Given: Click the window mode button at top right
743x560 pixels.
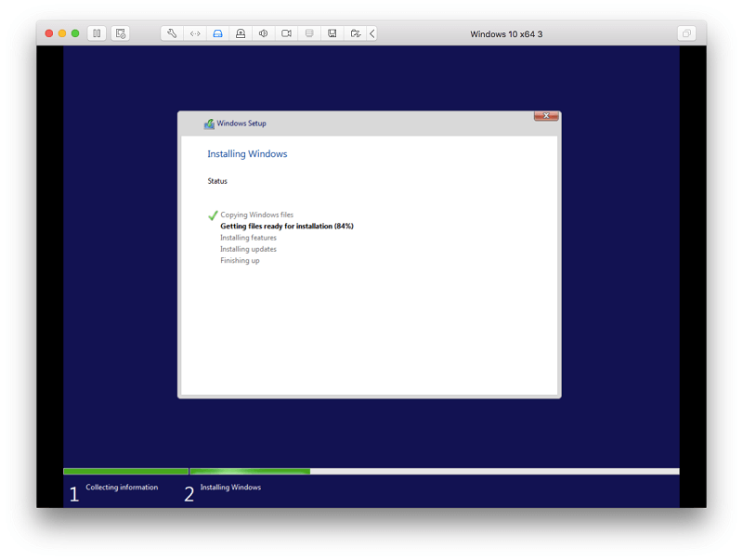Looking at the screenshot, I should [x=686, y=33].
